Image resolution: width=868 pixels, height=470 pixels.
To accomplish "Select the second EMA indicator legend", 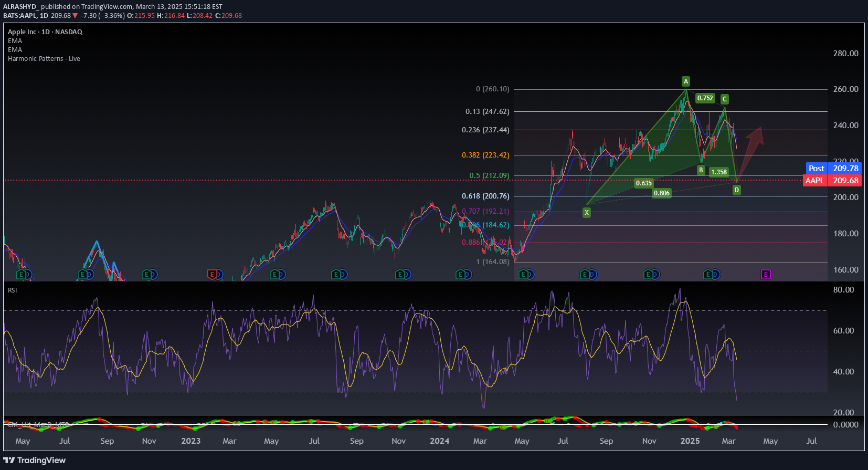I will tap(15, 50).
